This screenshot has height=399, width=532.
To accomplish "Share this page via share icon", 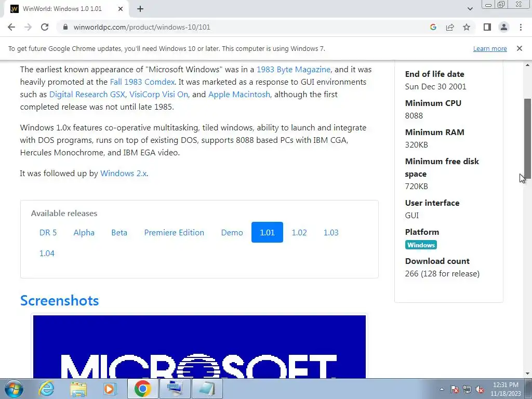I will (450, 27).
